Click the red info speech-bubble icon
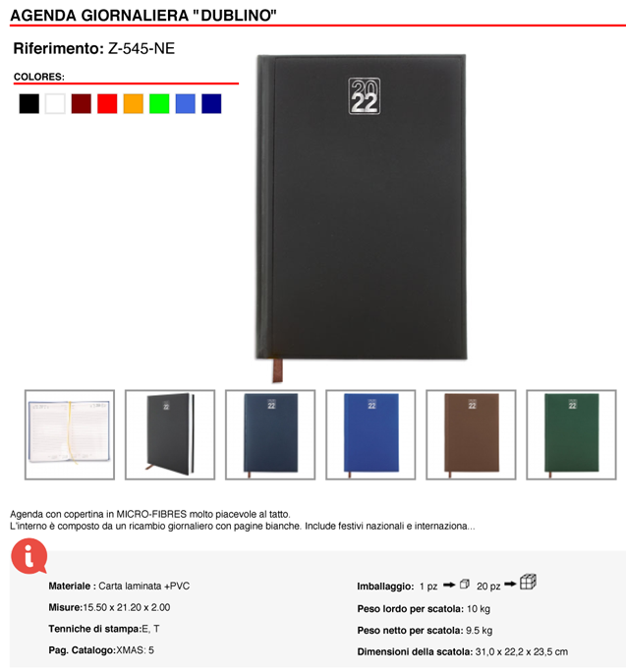This screenshot has width=626, height=672. [x=28, y=556]
